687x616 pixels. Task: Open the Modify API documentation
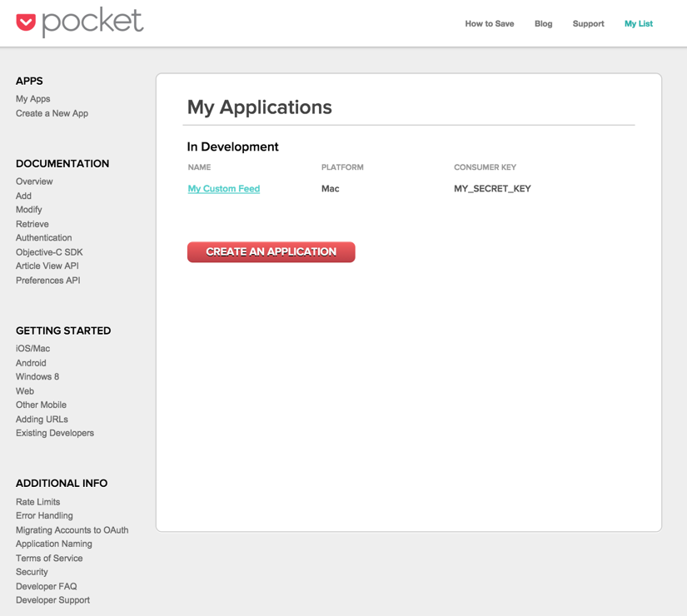click(x=29, y=210)
